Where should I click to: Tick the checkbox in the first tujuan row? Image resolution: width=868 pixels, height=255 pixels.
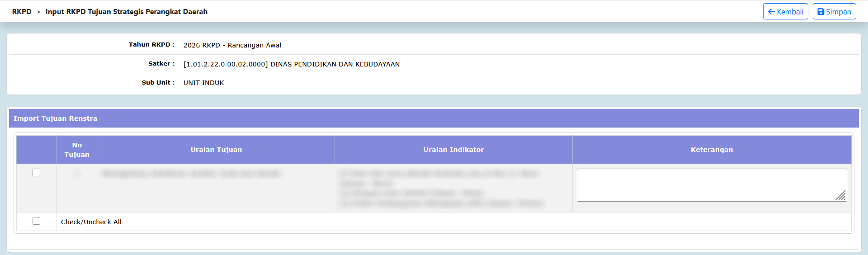pos(37,173)
